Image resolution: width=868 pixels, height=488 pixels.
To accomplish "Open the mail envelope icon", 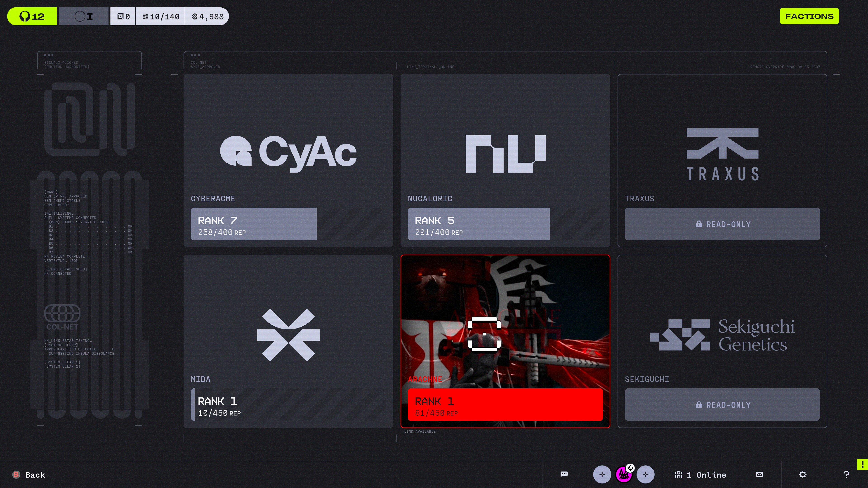I will coord(759,474).
